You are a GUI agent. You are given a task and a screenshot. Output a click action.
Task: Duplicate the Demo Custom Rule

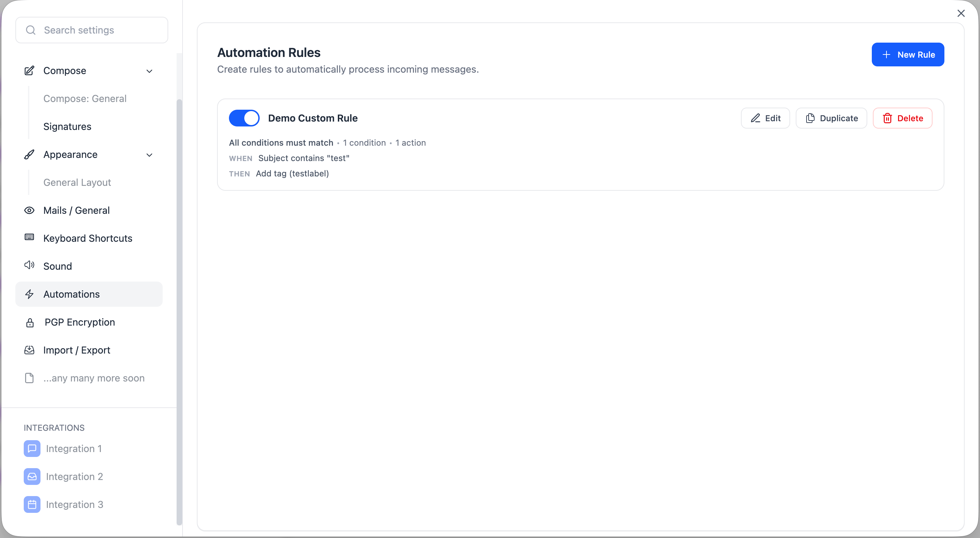[831, 118]
